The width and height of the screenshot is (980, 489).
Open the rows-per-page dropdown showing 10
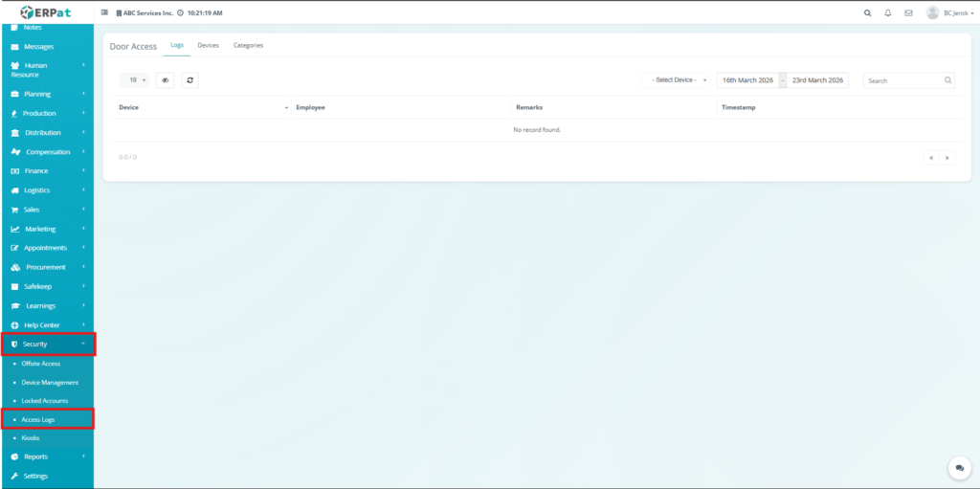coord(134,80)
